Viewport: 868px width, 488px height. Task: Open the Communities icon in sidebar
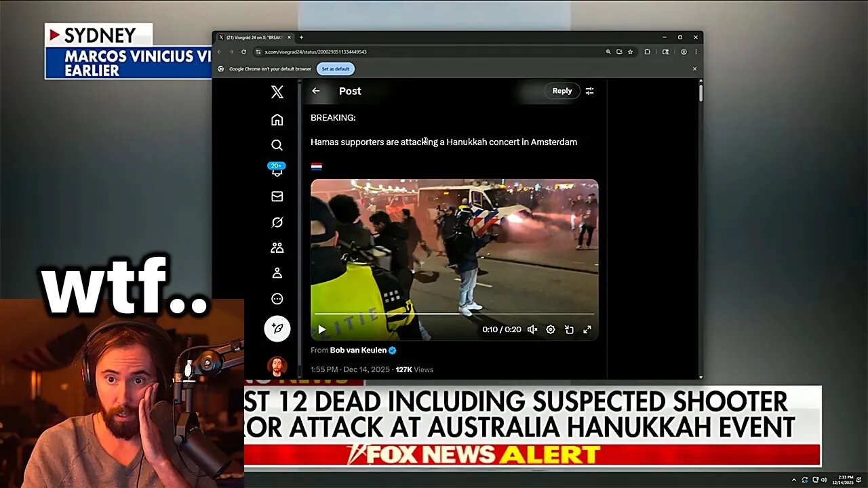pyautogui.click(x=277, y=247)
